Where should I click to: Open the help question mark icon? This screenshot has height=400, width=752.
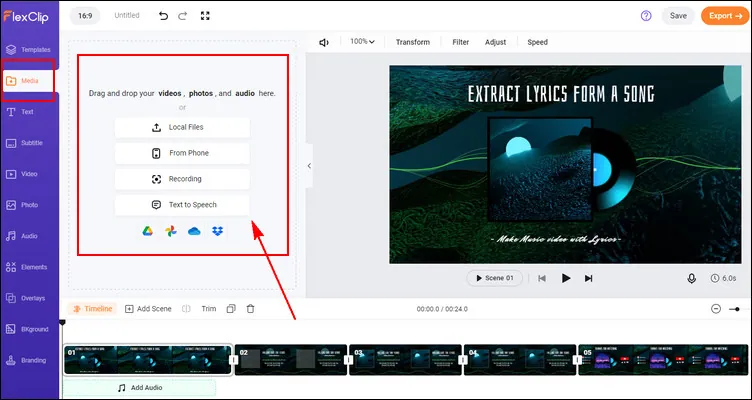click(x=646, y=16)
